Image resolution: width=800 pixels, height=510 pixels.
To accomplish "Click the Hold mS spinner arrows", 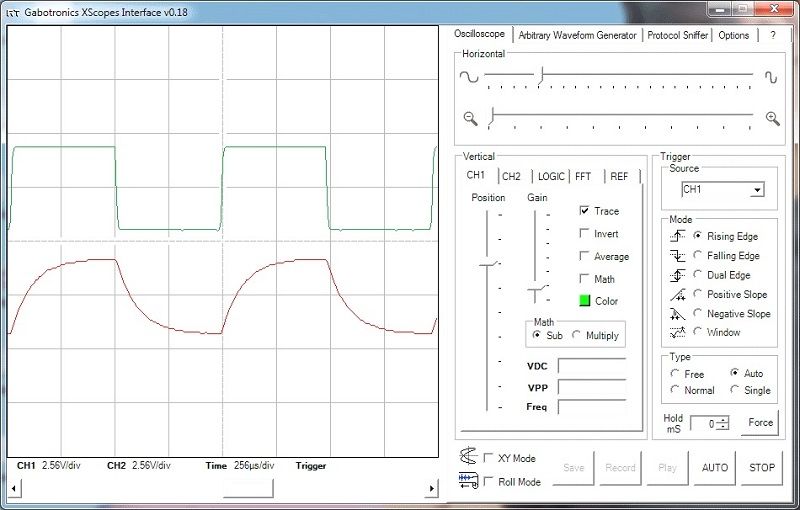I will 725,423.
